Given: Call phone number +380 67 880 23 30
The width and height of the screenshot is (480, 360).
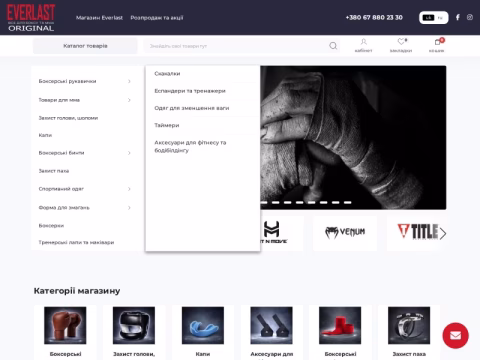Looking at the screenshot, I should tap(374, 17).
